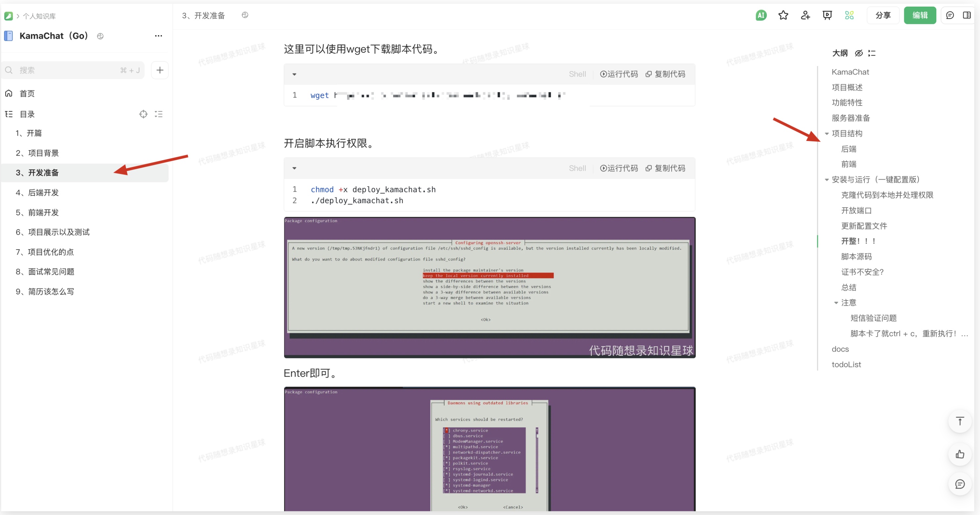Click the outline list settings icon
Viewport: 980px width, 515px height.
(x=871, y=53)
